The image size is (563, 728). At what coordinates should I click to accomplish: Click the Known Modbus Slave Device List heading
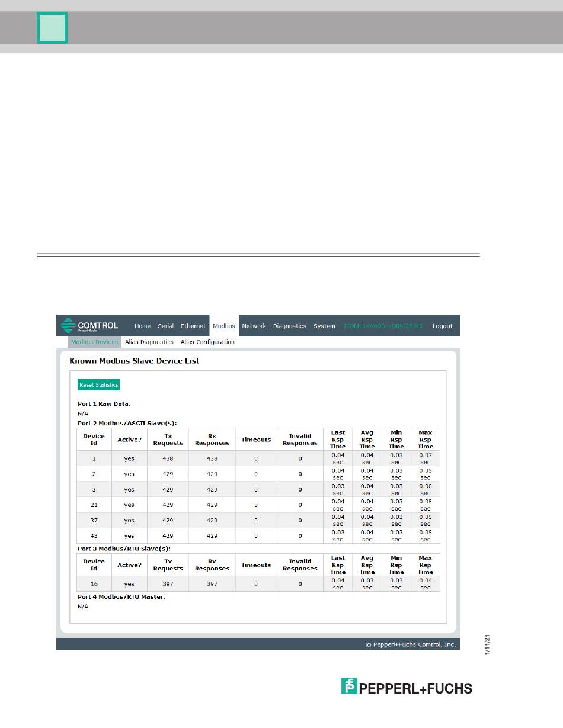click(135, 360)
